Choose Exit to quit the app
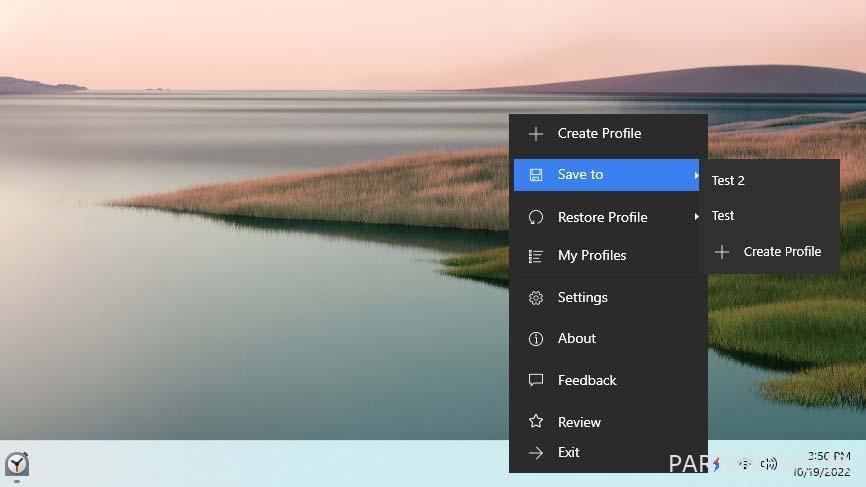Image resolution: width=866 pixels, height=487 pixels. [608, 453]
